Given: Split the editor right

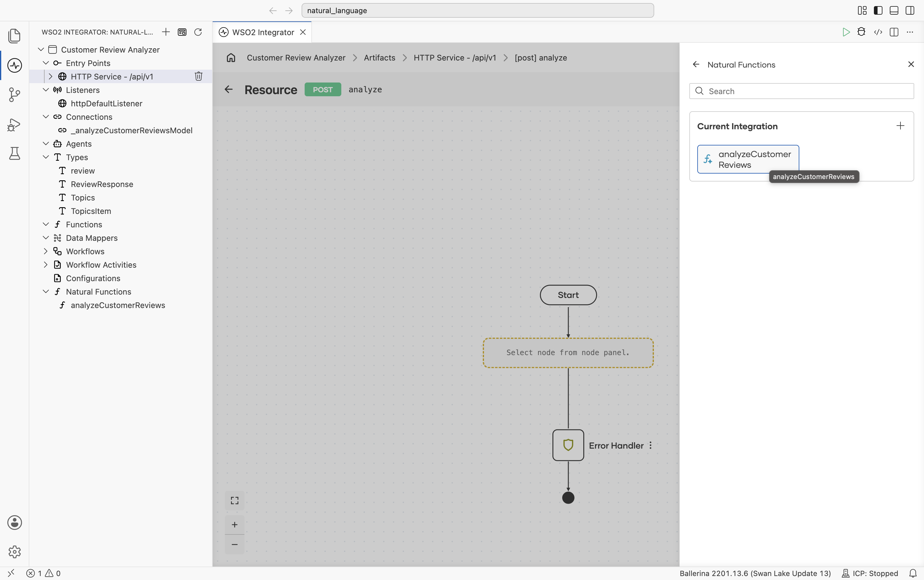Looking at the screenshot, I should click(x=894, y=32).
